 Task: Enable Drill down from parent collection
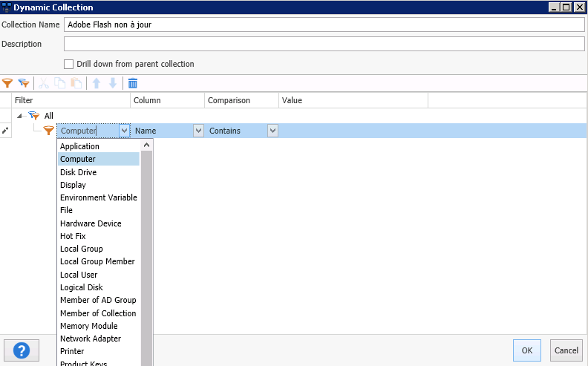point(69,64)
